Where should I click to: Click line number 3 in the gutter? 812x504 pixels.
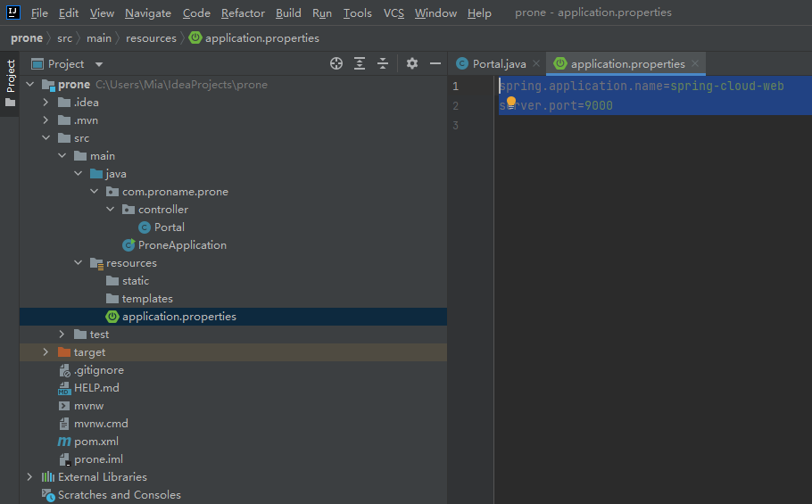(456, 126)
